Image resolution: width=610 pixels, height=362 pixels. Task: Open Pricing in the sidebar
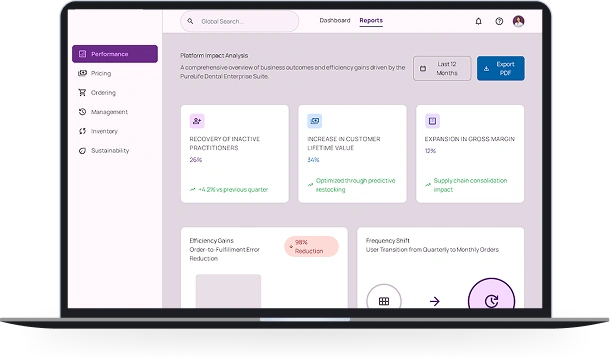(x=115, y=73)
